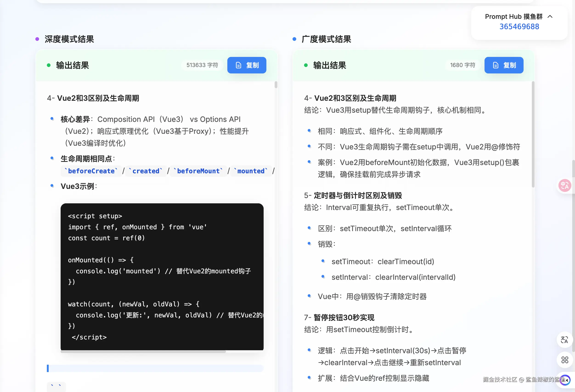Click the `mounted` inline code tag
The height and width of the screenshot is (392, 575).
tap(251, 171)
